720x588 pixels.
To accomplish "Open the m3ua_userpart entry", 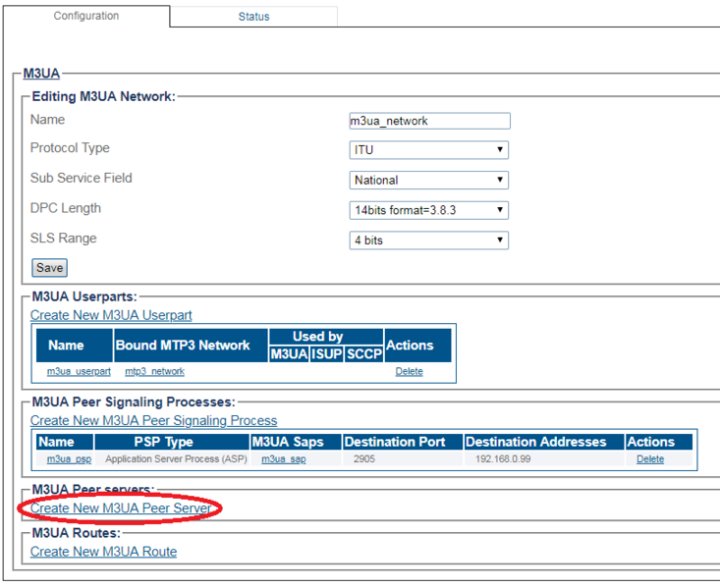I will tap(79, 371).
